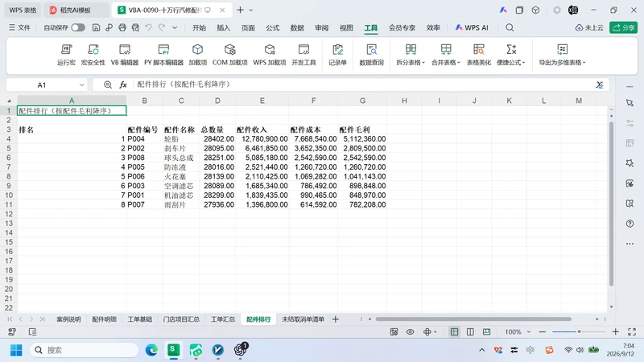Open the 未结取消单清单 sheet tab

(x=303, y=319)
